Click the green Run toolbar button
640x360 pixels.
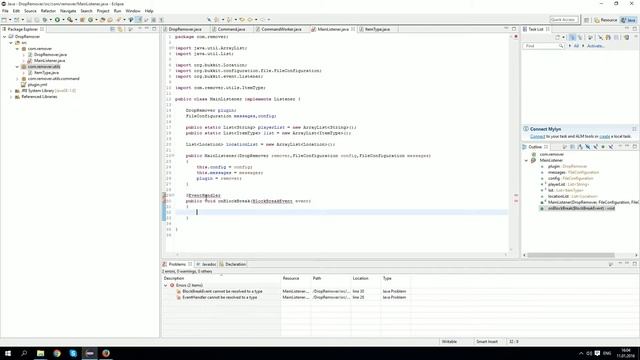coord(57,20)
